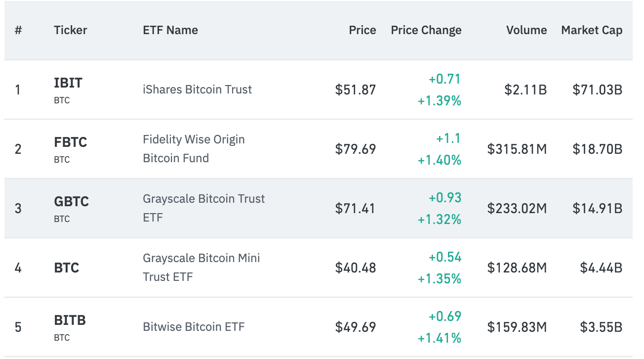Open the IBIT ticker link
644x359 pixels.
click(x=68, y=83)
